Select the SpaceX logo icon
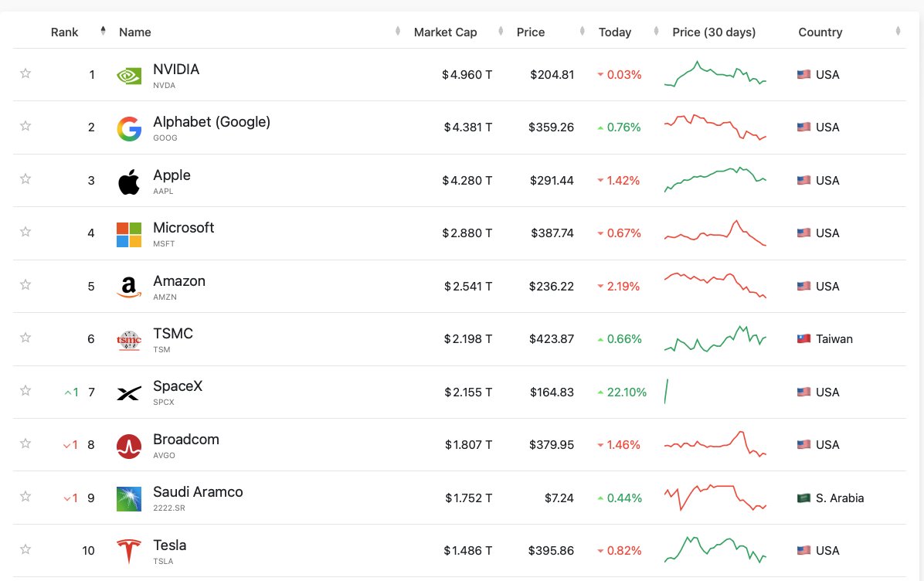The image size is (924, 581). coord(129,393)
